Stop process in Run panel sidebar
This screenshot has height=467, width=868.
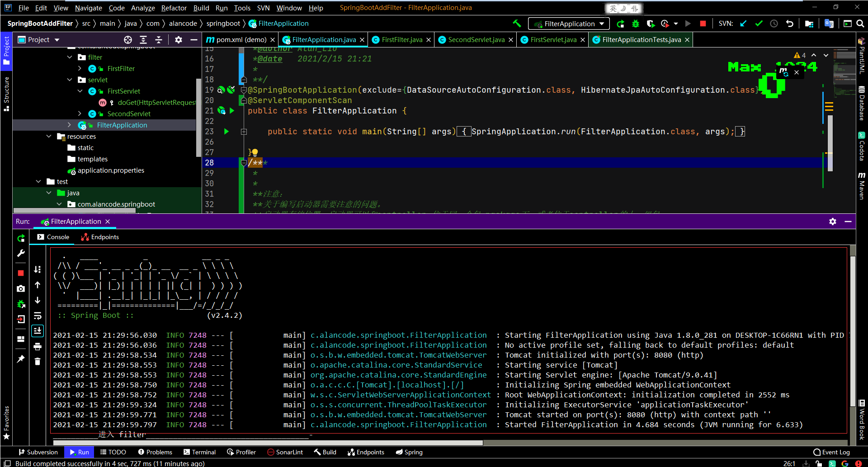coord(21,273)
